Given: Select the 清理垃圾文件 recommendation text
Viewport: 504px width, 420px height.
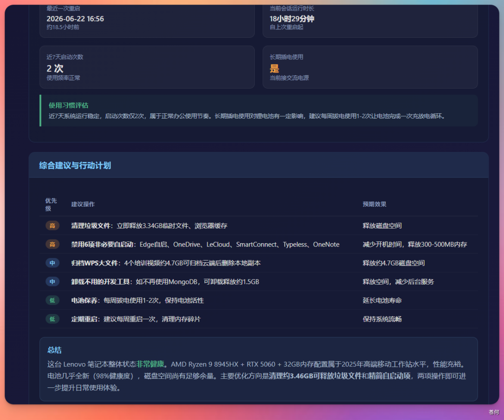Looking at the screenshot, I should coord(149,225).
